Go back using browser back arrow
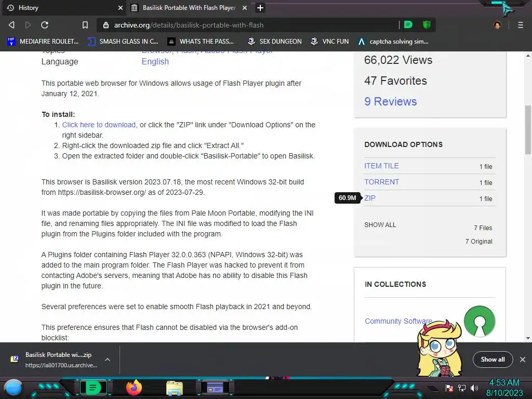Image resolution: width=532 pixels, height=399 pixels. click(x=11, y=25)
